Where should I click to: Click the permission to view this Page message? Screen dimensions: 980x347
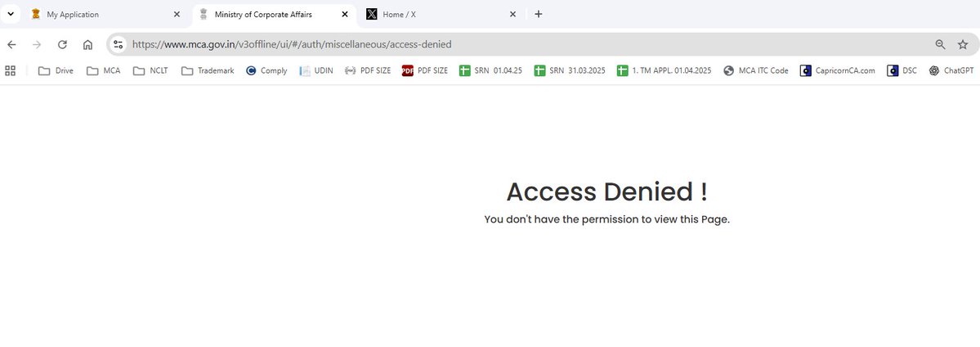[x=606, y=220]
